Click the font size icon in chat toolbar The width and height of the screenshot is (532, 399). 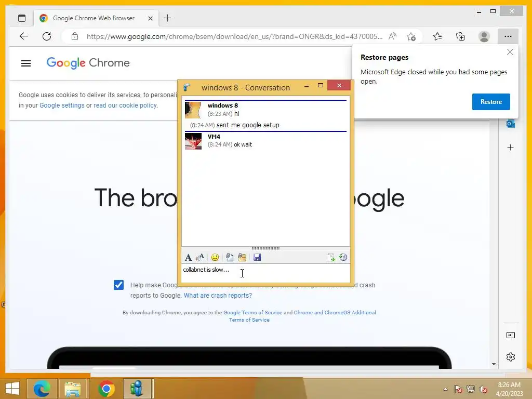tap(200, 258)
